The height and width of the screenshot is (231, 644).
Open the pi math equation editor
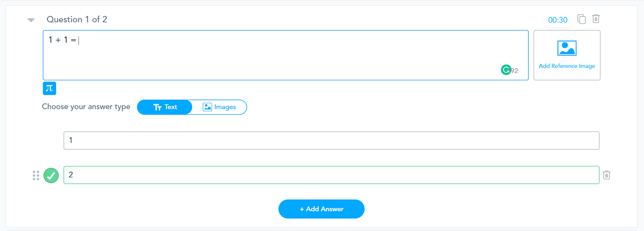50,88
